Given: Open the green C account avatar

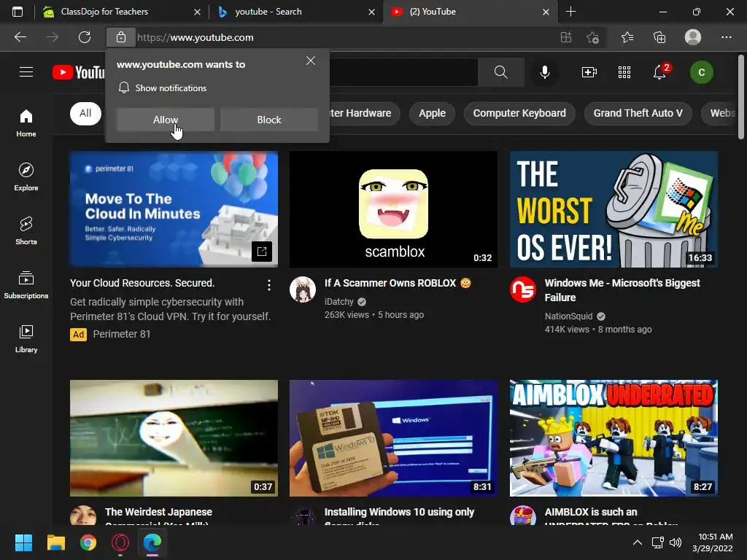Looking at the screenshot, I should (701, 72).
